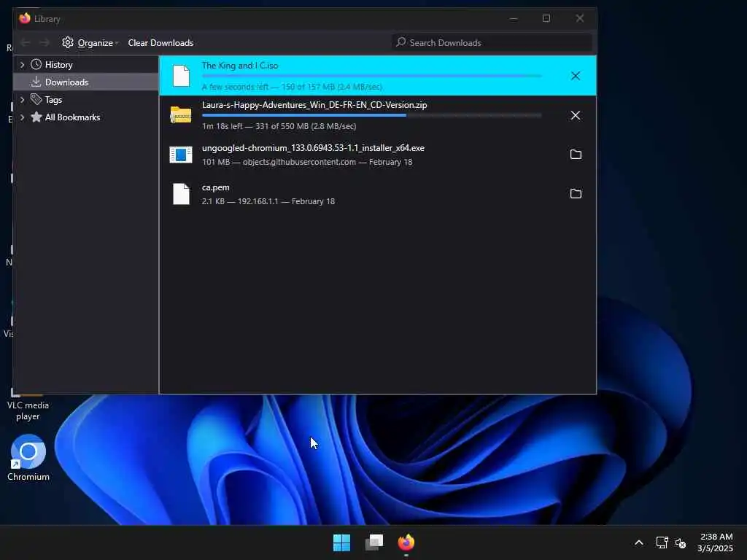
Task: Select The King and I C.iso filename
Action: [x=239, y=65]
